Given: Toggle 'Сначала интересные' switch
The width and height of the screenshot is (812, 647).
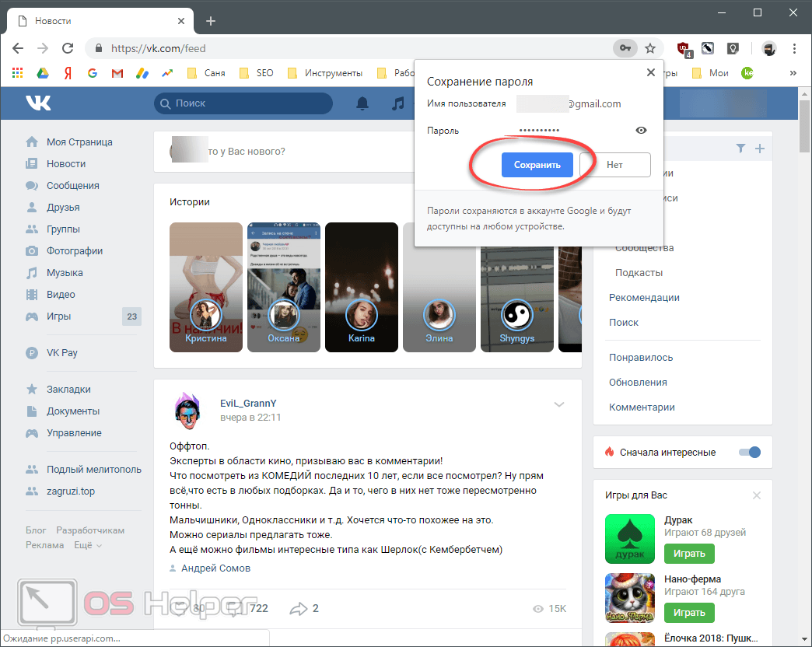Looking at the screenshot, I should click(x=749, y=452).
